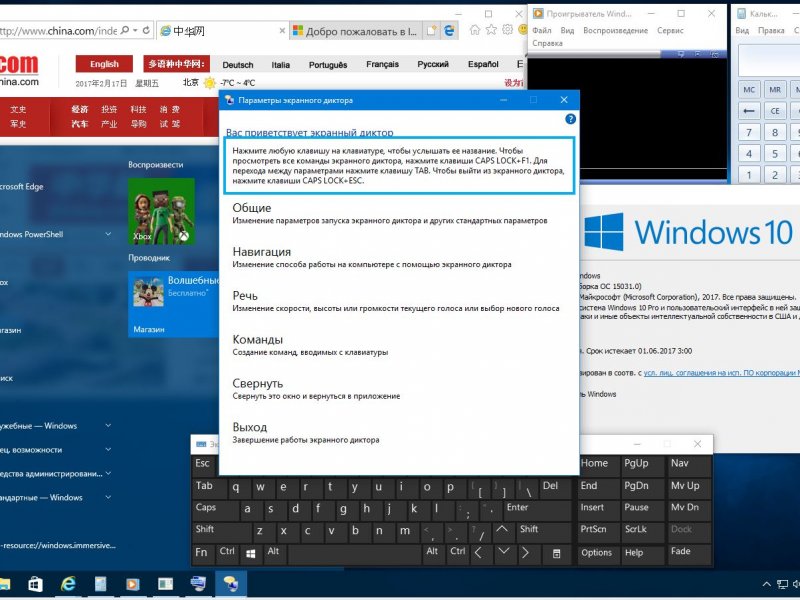Tap the context menu key on the On-Screen Keyboard

pyautogui.click(x=557, y=554)
